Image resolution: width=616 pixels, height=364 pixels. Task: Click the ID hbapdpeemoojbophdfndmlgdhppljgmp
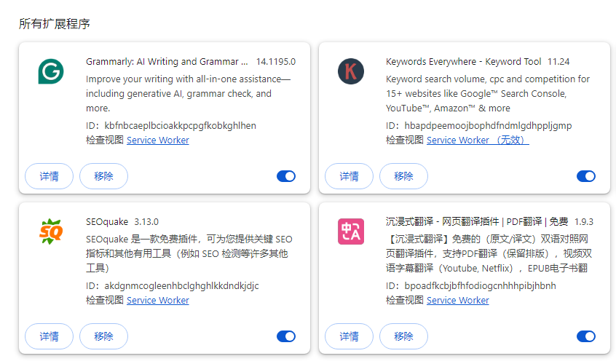click(489, 126)
